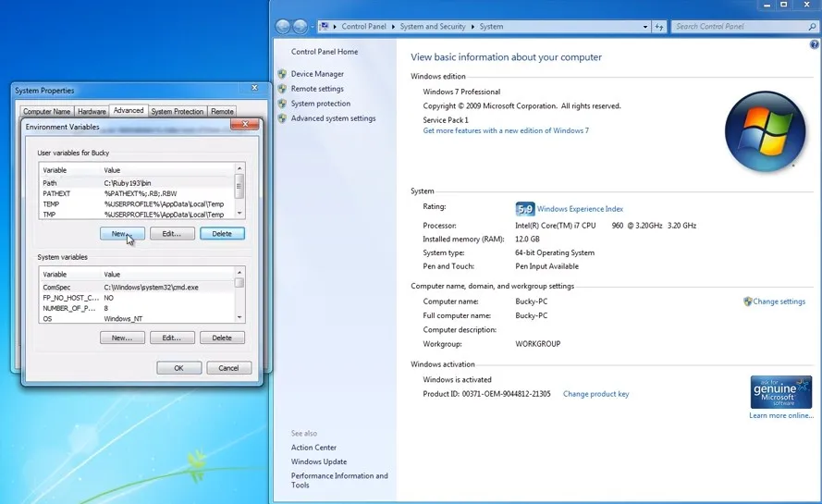Viewport: 822px width, 504px height.
Task: Click the Learn more online link
Action: [x=781, y=415]
